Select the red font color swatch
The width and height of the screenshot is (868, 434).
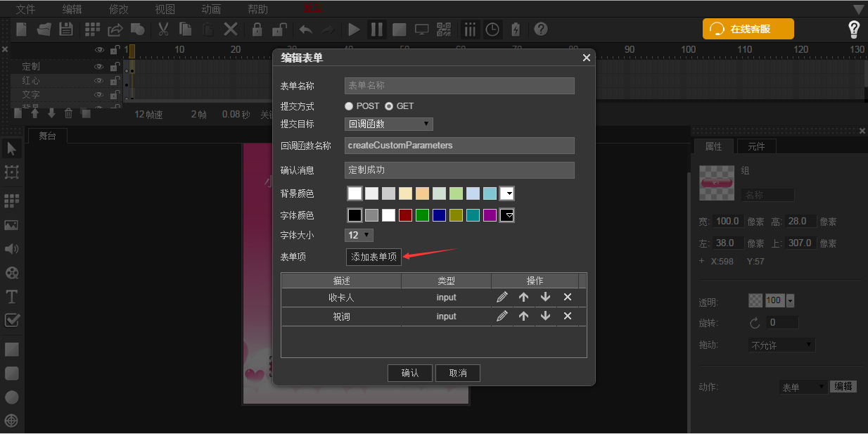point(405,215)
